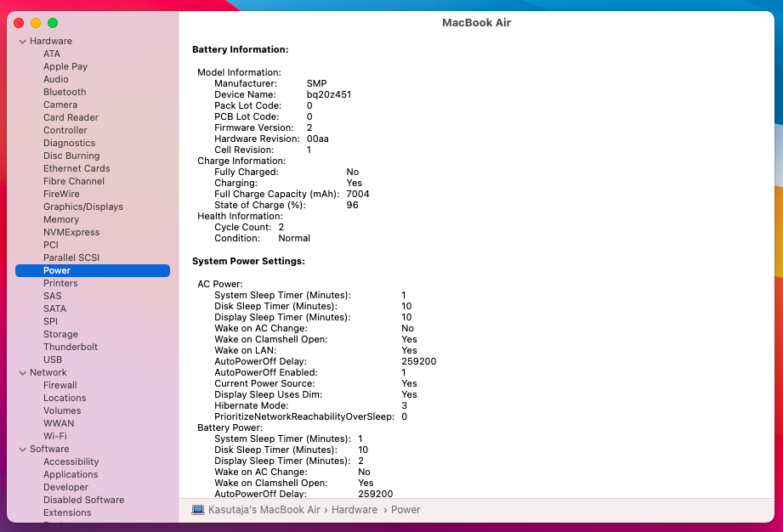
Task: Click the Battery Information heading
Action: 241,49
